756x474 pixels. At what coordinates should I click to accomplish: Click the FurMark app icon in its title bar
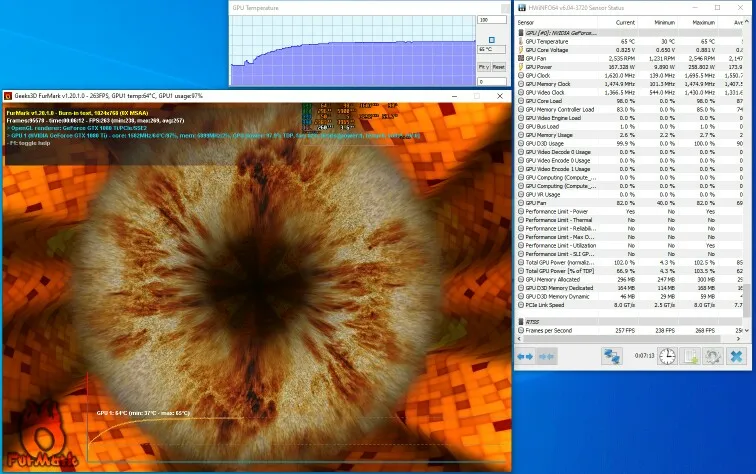[x=8, y=96]
